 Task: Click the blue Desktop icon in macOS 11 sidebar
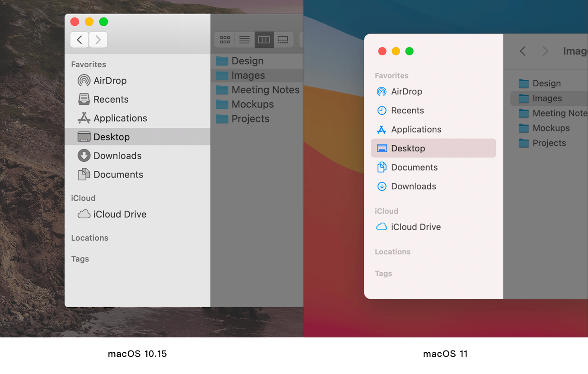(382, 148)
